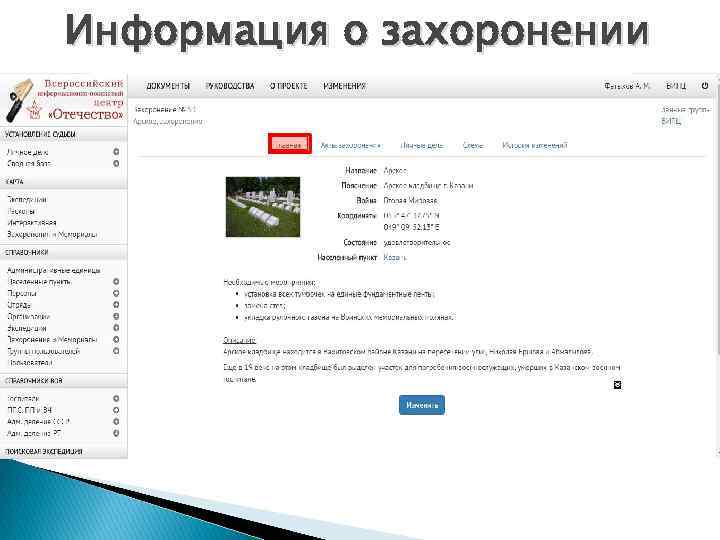Open Группы пользователей in sidebar
The height and width of the screenshot is (540, 720).
click(x=44, y=351)
